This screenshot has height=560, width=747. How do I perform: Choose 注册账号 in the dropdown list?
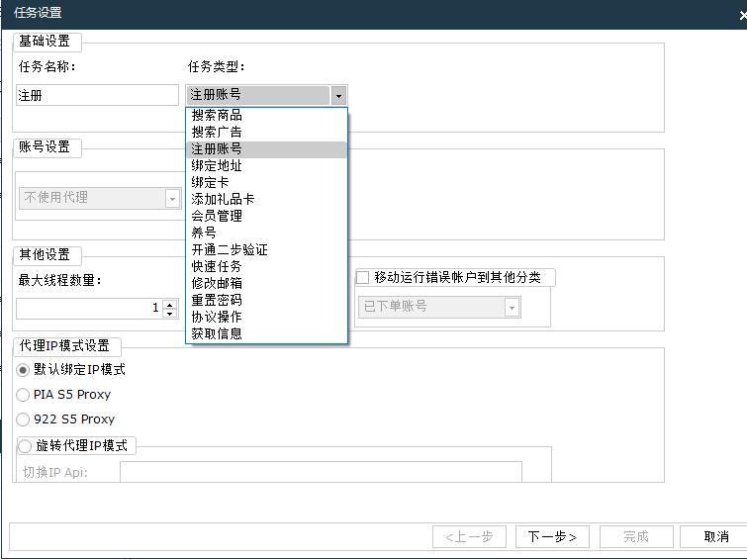266,149
